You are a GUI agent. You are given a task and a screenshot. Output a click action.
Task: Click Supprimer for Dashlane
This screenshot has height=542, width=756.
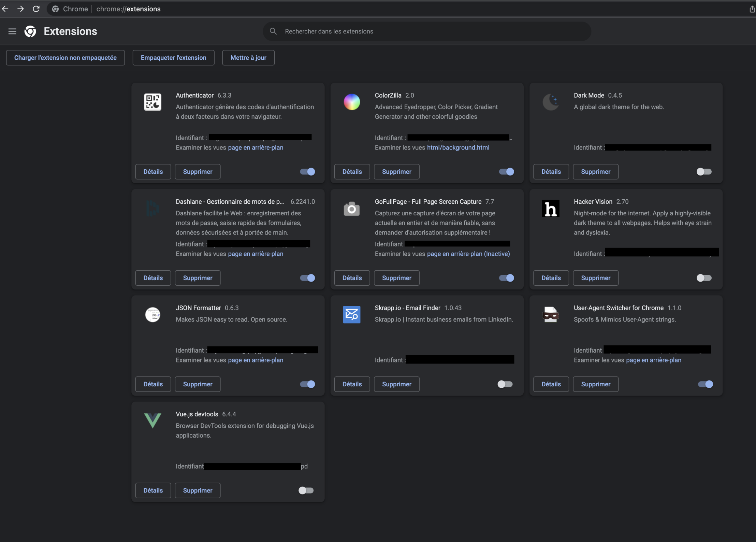(198, 278)
